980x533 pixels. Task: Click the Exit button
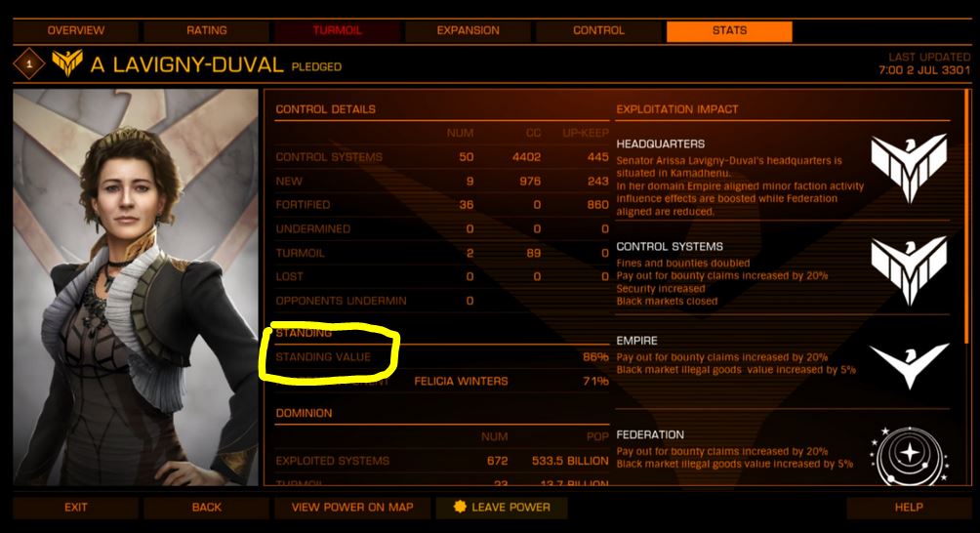pyautogui.click(x=75, y=508)
